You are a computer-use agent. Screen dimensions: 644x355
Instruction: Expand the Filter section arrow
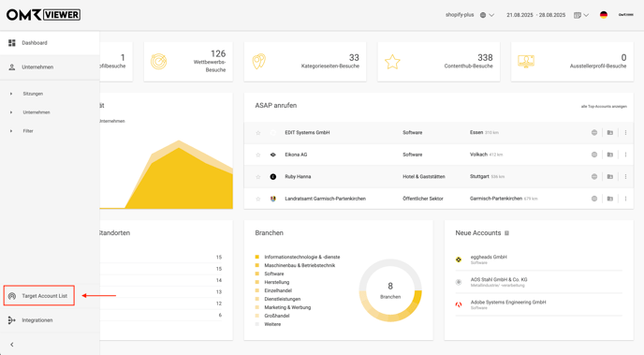tap(11, 131)
